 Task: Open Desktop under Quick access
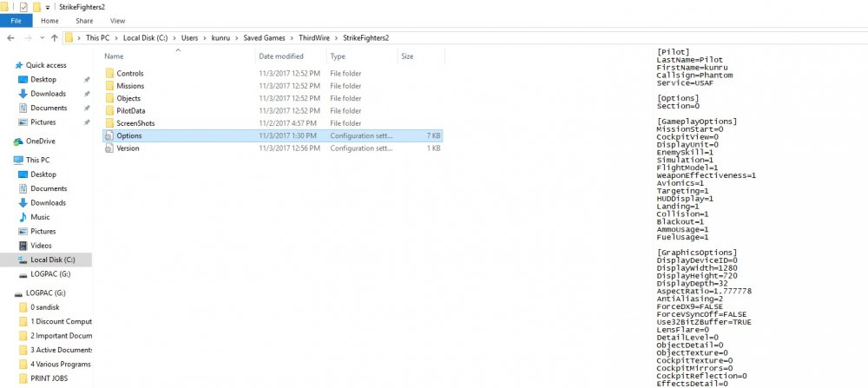pos(43,79)
